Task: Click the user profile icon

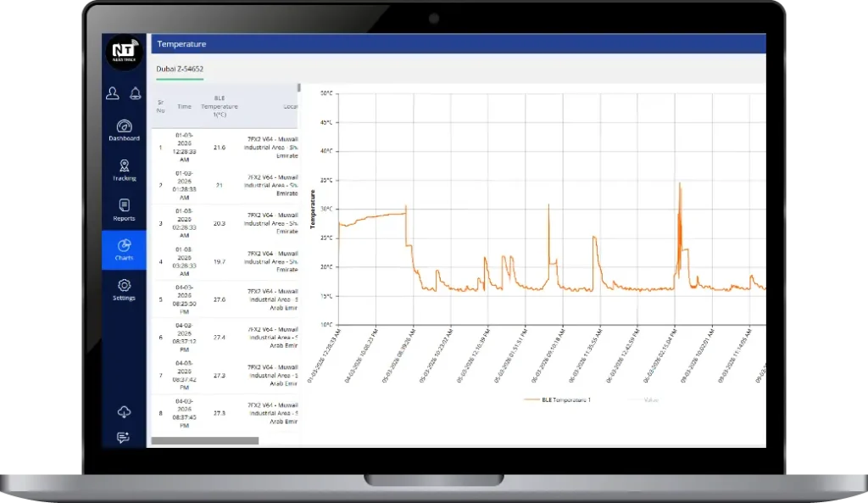Action: pos(113,93)
